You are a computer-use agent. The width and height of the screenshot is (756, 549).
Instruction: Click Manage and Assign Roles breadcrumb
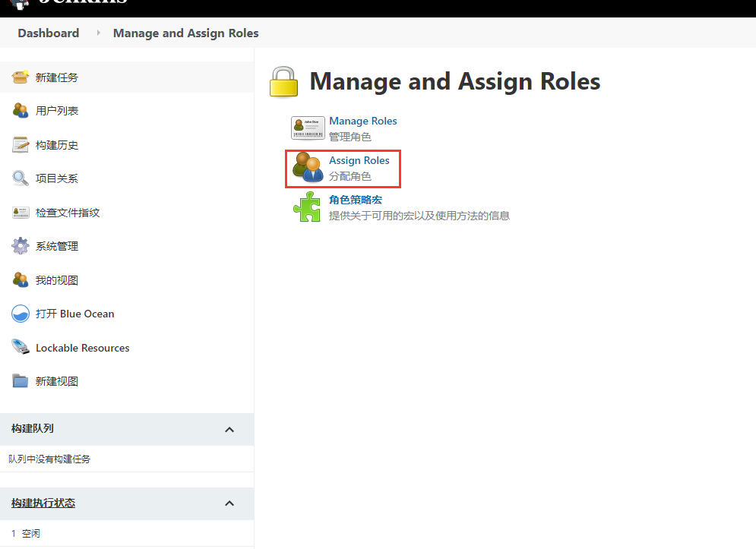[x=185, y=33]
